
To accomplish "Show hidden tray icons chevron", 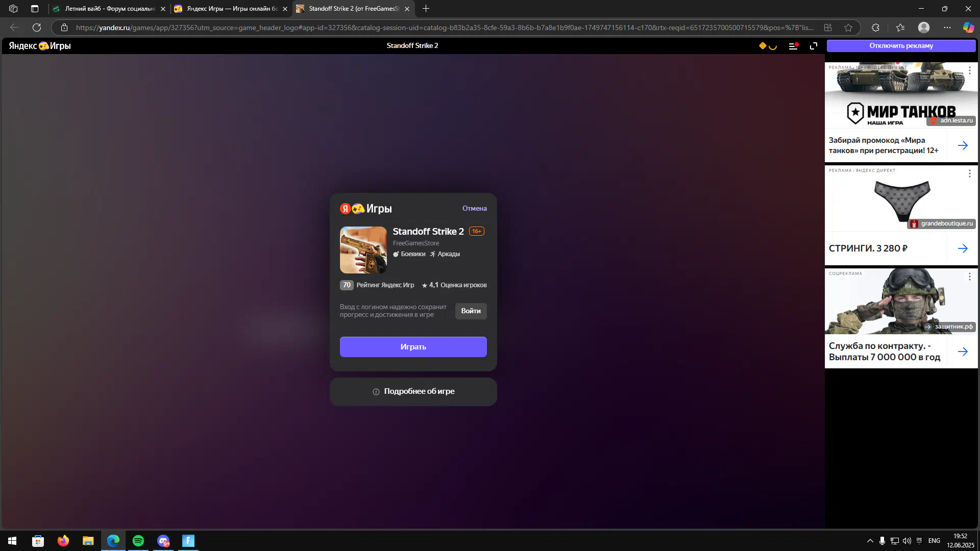I will 870,541.
